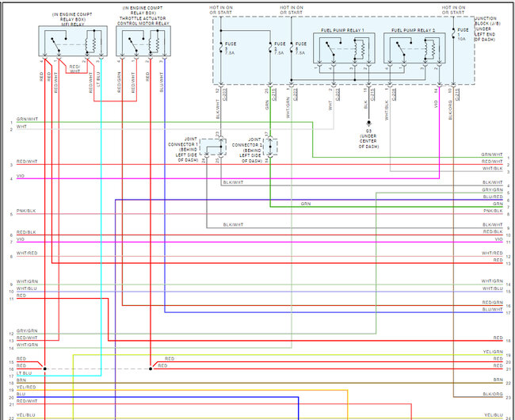Viewport: 515px width, 420px height.
Task: Click the MFI relay switch contact symbol
Action: 55,44
